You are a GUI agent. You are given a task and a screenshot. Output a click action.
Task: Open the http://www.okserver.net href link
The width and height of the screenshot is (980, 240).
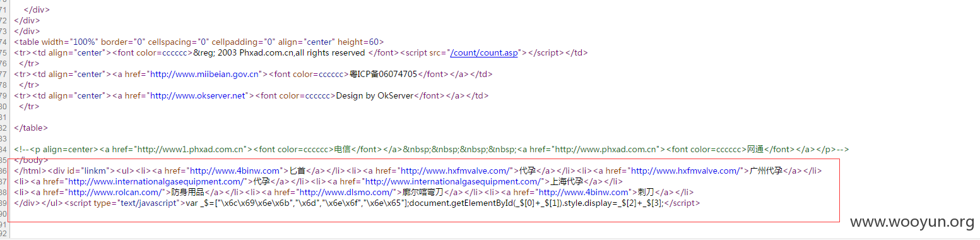(198, 95)
